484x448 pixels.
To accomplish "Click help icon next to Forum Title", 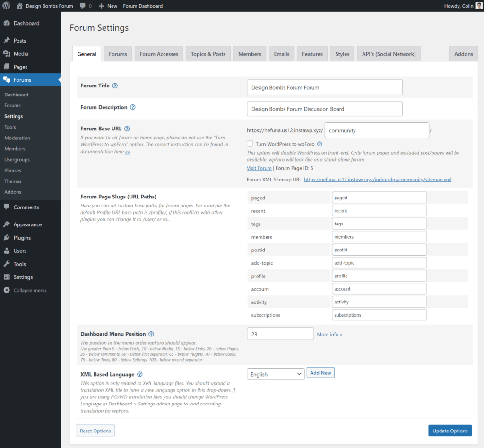I will pos(115,86).
